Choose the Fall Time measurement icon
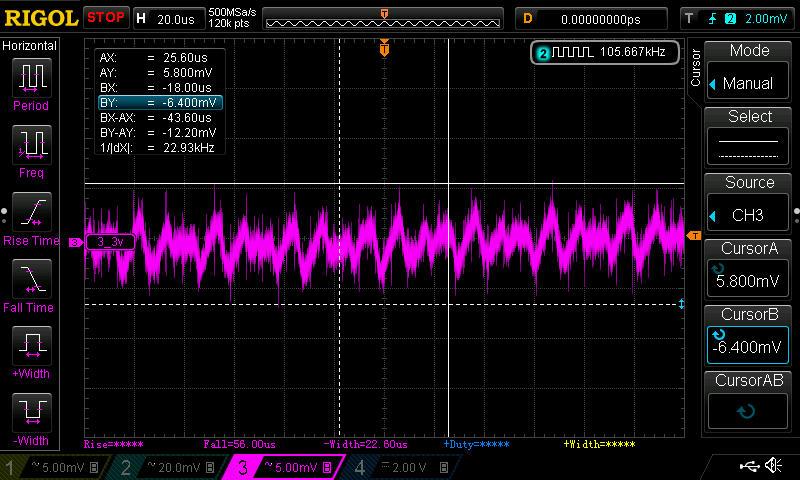This screenshot has width=800, height=480. point(31,277)
